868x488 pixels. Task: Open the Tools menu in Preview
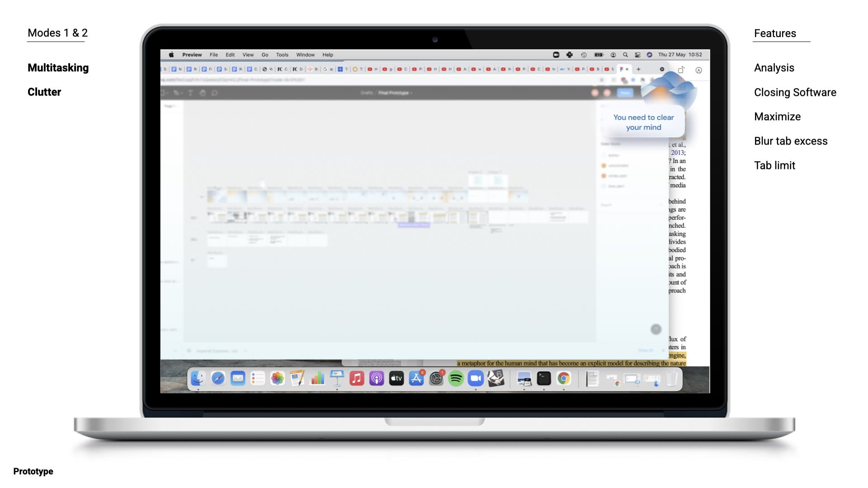[281, 55]
